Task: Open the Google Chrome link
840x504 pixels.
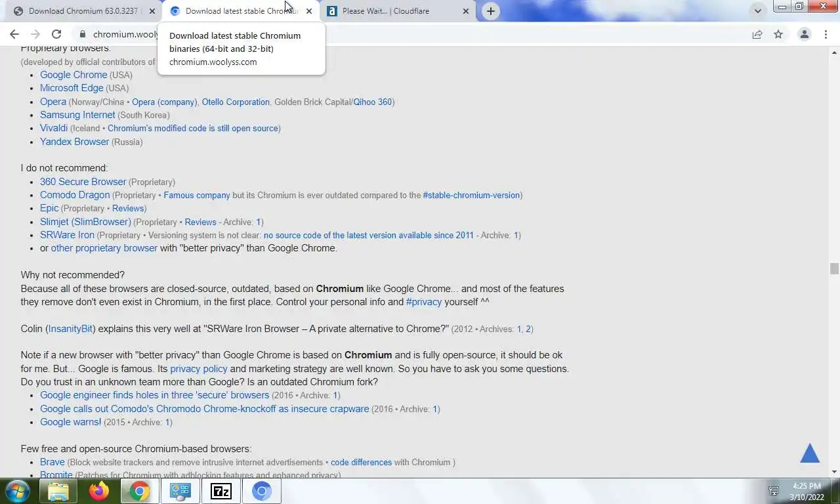Action: pos(73,75)
